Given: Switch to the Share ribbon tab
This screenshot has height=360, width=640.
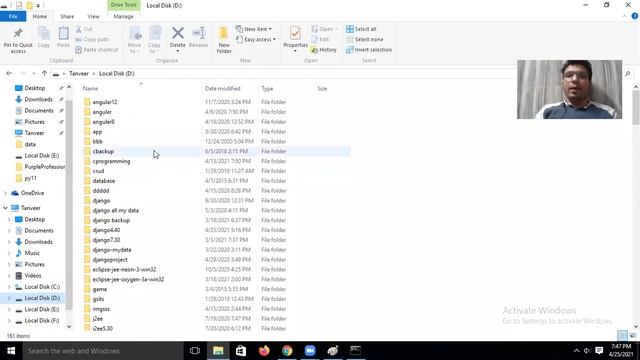Looking at the screenshot, I should (x=67, y=16).
